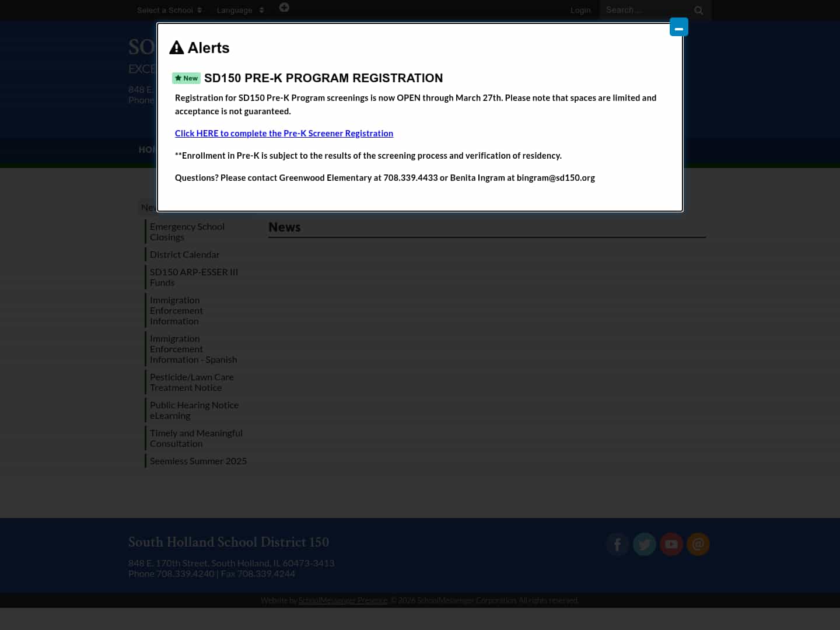The image size is (840, 630).
Task: Open the Twitter icon in the footer
Action: (x=645, y=544)
